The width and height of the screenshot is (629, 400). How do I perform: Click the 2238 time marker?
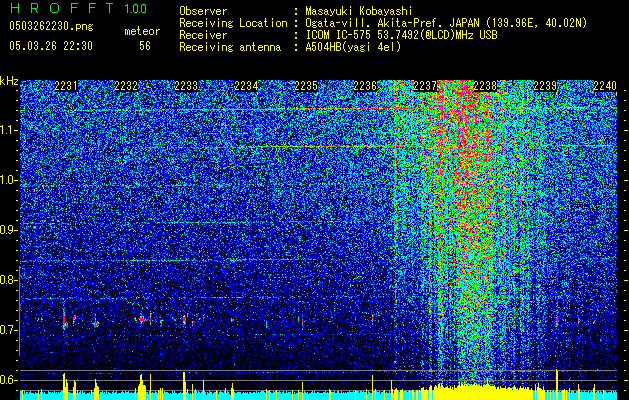coord(485,86)
